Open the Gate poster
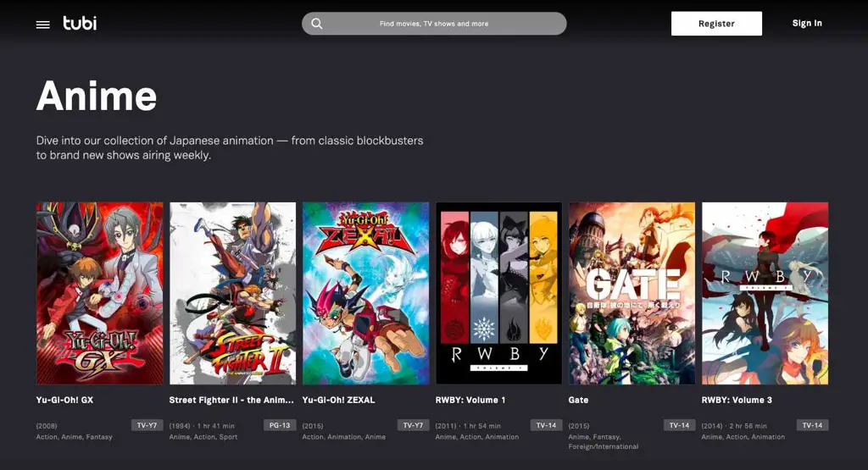The image size is (868, 470). point(632,293)
